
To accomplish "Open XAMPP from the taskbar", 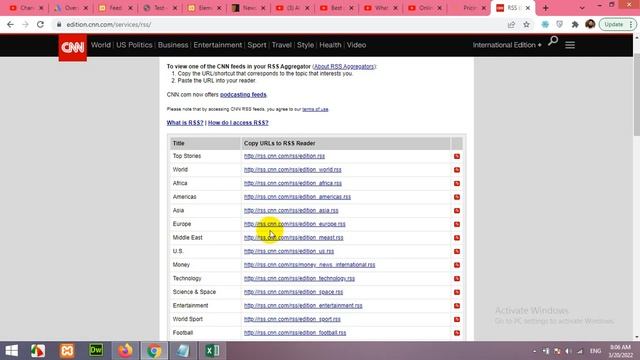I will coord(67,351).
